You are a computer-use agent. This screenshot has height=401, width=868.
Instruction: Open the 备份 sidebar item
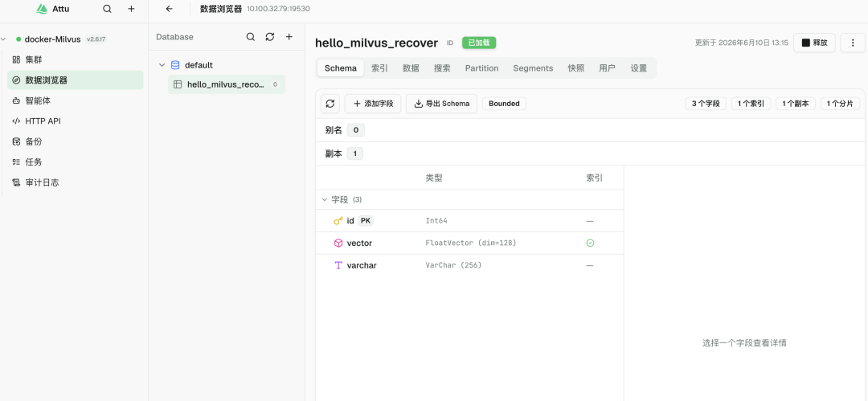click(76, 141)
